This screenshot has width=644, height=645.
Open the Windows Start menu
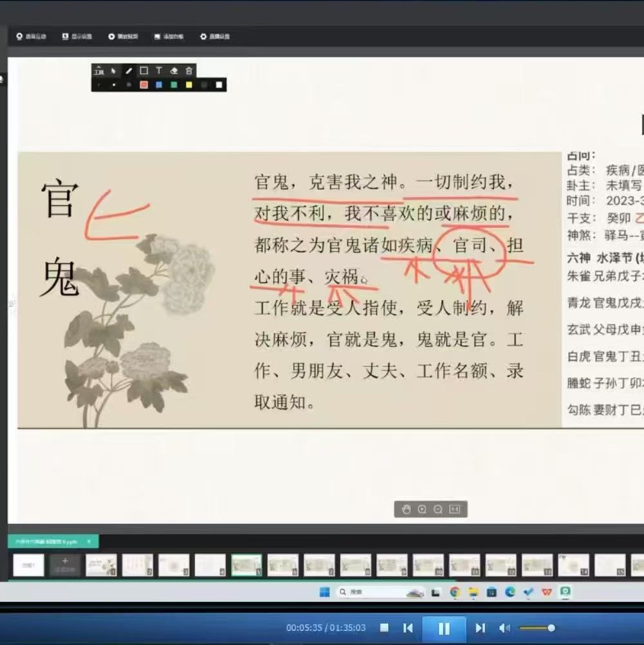click(x=325, y=592)
